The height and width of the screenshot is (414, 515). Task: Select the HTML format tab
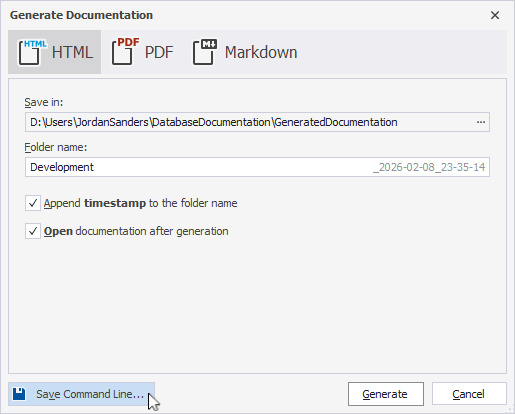(54, 52)
